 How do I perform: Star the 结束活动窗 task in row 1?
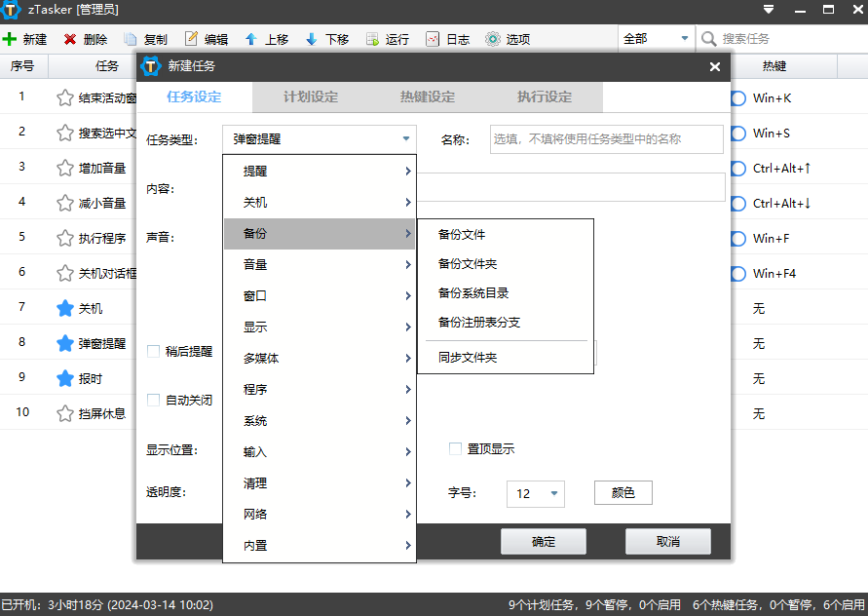coord(64,97)
